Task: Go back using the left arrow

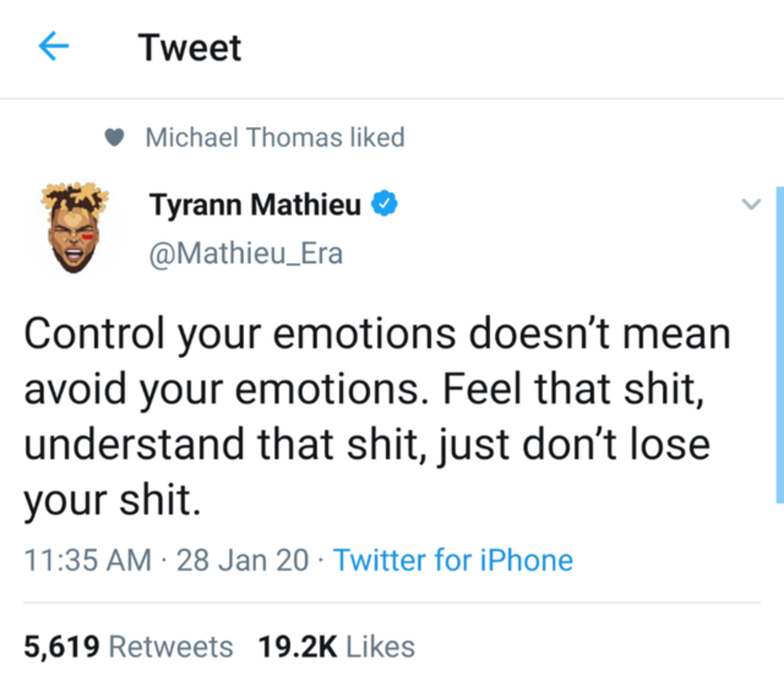Action: (x=54, y=47)
